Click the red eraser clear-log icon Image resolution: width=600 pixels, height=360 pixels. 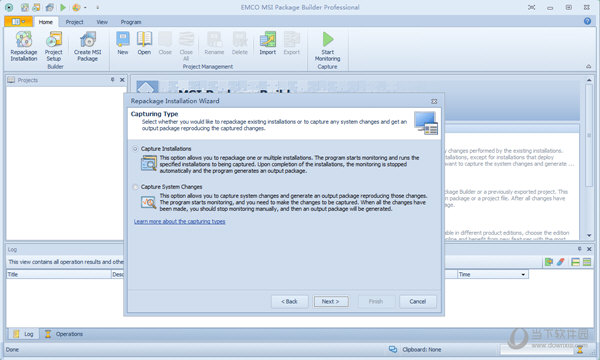(561, 262)
